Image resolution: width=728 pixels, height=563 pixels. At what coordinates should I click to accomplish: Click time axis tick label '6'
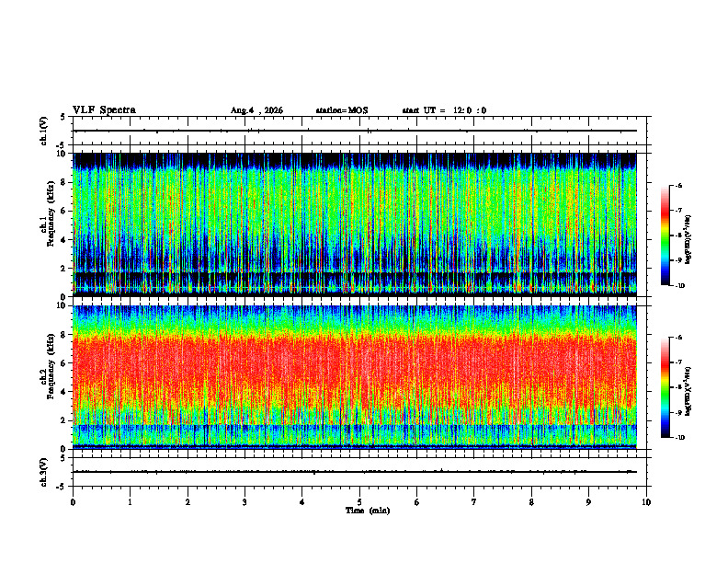pos(416,502)
